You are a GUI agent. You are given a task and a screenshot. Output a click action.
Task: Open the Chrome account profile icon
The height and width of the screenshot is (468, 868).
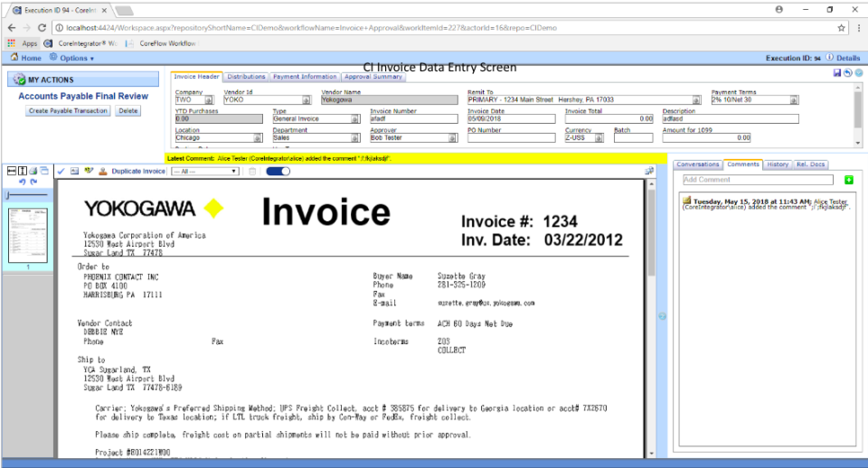coord(779,9)
